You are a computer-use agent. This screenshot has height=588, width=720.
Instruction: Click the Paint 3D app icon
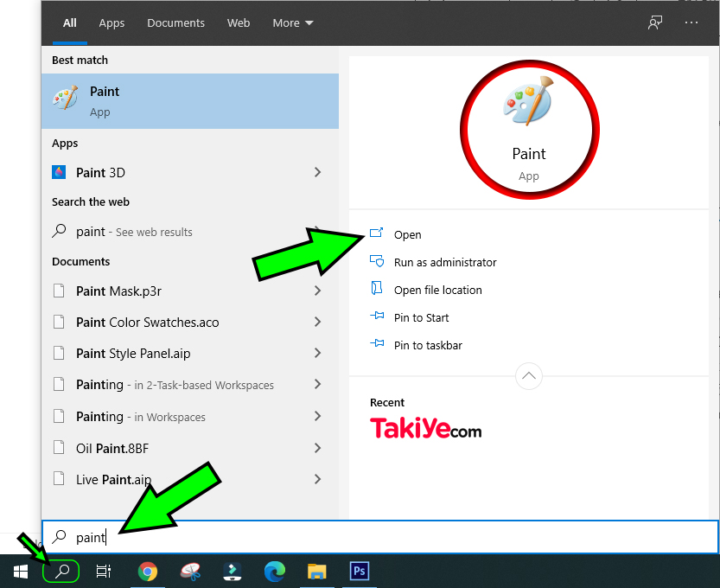pos(59,172)
